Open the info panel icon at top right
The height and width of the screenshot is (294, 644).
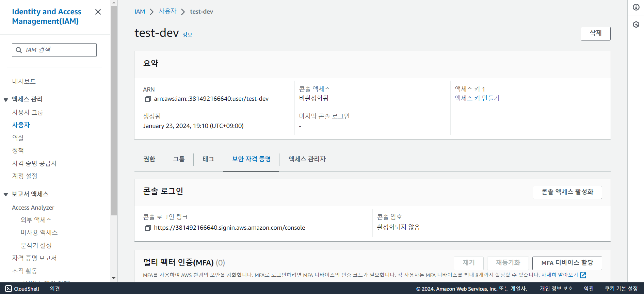[636, 7]
